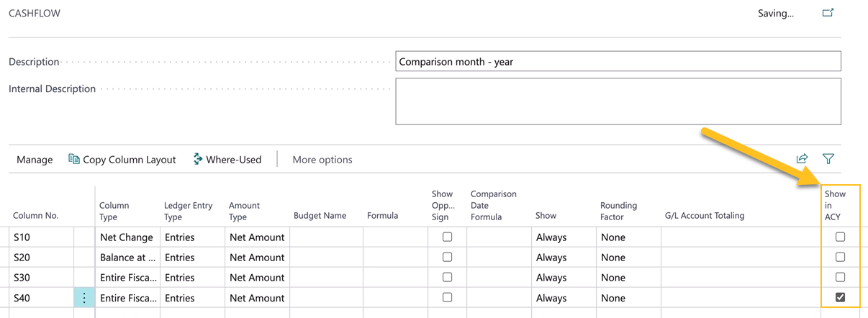Select the S20 Column No. cell

tap(40, 257)
